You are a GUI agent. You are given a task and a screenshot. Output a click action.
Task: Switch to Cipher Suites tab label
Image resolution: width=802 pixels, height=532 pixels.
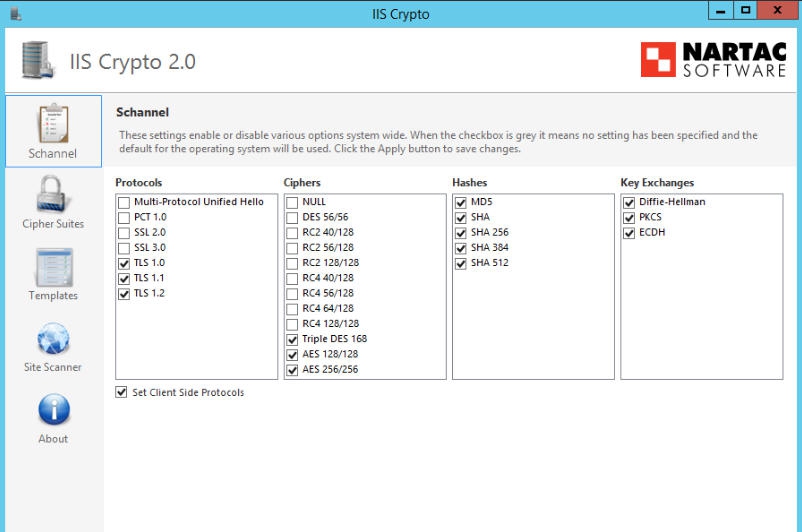coord(53,224)
